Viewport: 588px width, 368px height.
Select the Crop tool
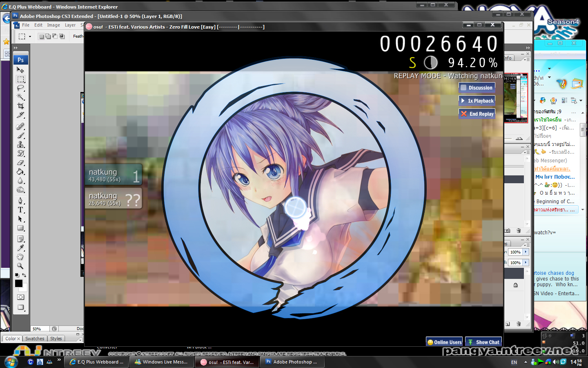point(20,106)
